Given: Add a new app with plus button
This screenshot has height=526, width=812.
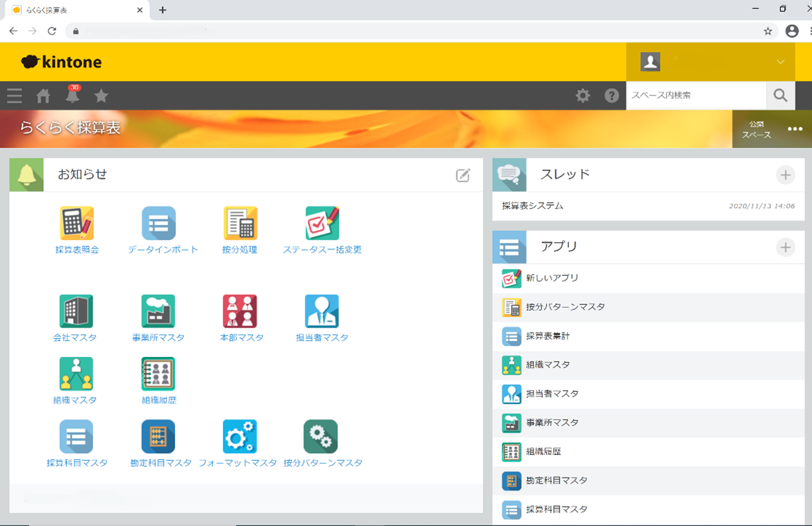Looking at the screenshot, I should click(x=785, y=247).
